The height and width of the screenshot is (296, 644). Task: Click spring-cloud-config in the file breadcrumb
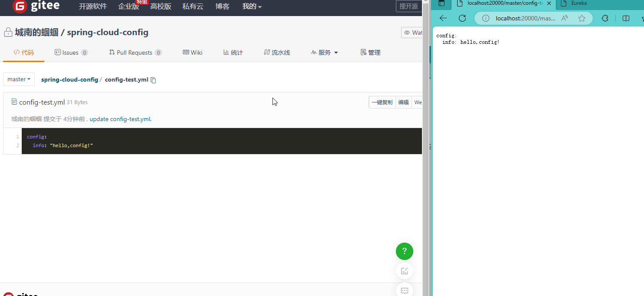(70, 79)
